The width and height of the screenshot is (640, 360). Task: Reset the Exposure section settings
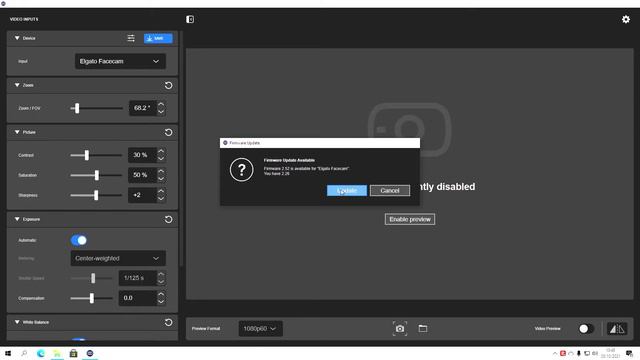click(x=168, y=219)
